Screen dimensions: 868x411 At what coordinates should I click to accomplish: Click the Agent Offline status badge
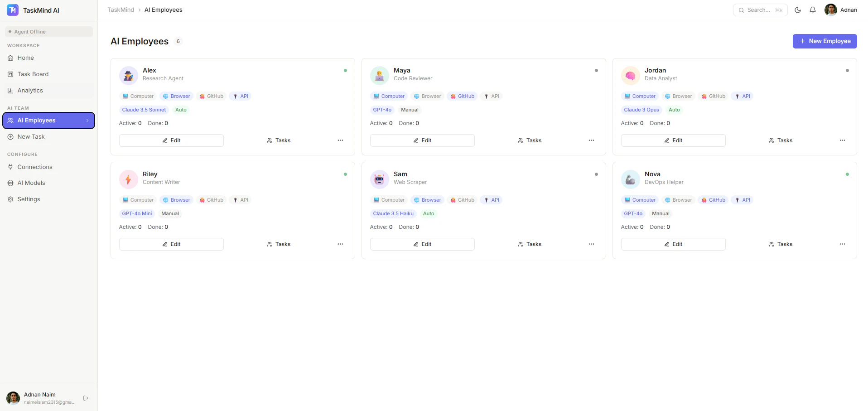click(49, 32)
